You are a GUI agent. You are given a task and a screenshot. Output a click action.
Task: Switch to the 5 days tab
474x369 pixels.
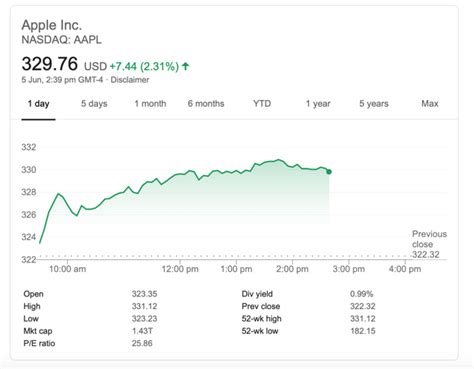94,104
